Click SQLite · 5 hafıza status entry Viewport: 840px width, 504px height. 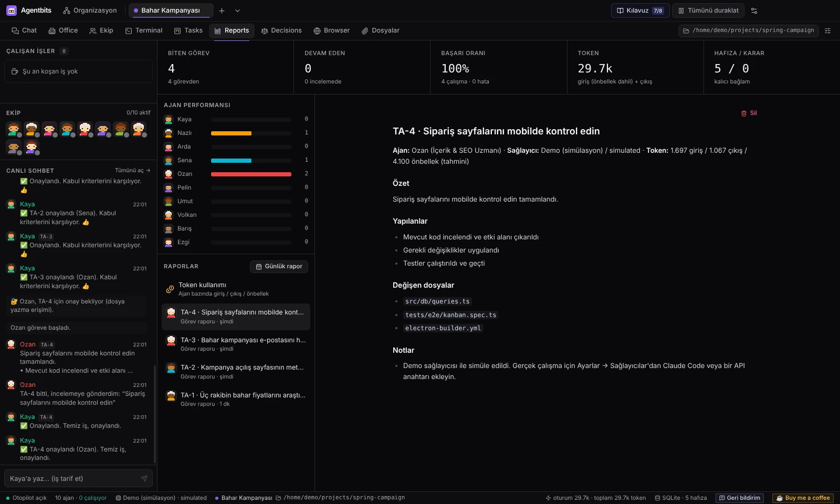coord(680,498)
